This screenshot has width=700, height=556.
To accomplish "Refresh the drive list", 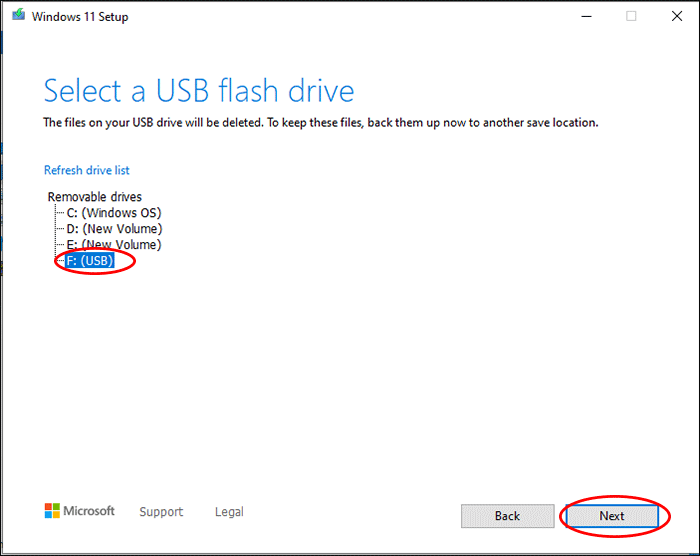I will 87,171.
